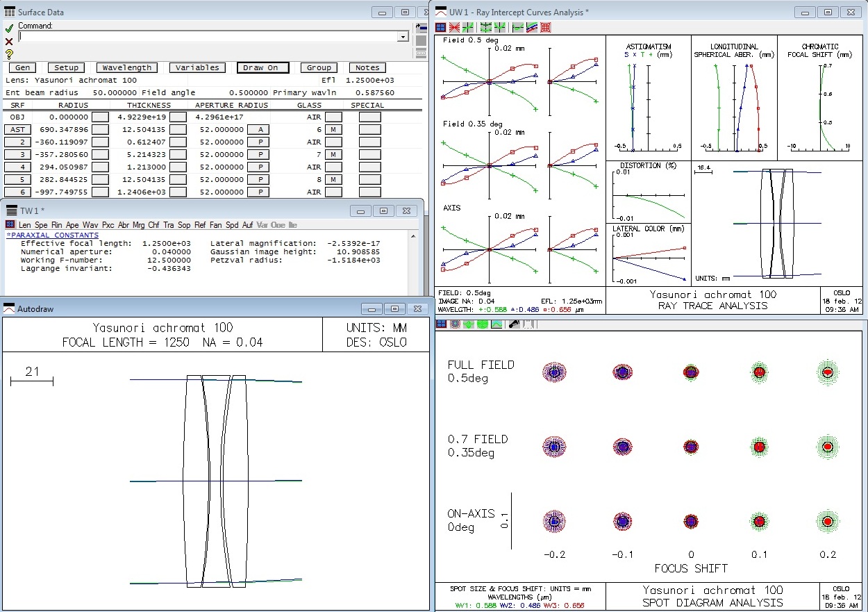Image resolution: width=868 pixels, height=612 pixels.
Task: Click third green ray-plot icon in Ray Intercept toolbar
Action: (x=469, y=28)
